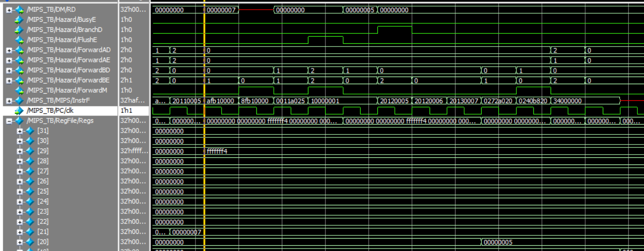Click the 20120006 value in the InstrF waveform
The height and width of the screenshot is (251, 644).
coord(429,101)
